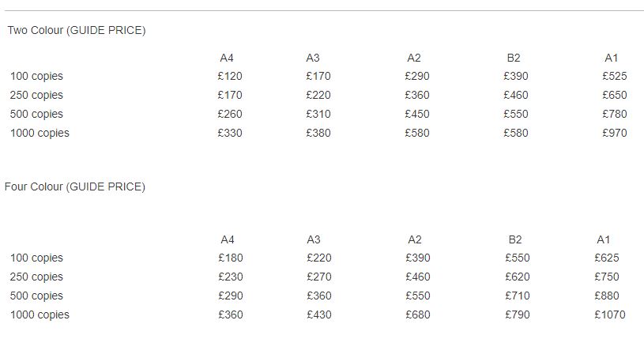The height and width of the screenshot is (339, 644).
Task: Click Four Colour 1000 copies row label
Action: pyautogui.click(x=40, y=315)
